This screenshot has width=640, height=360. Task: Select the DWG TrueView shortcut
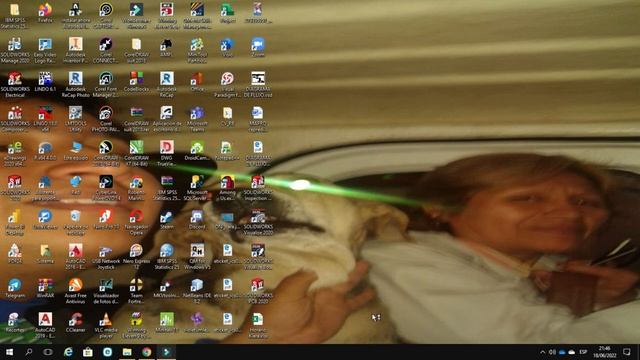(x=167, y=153)
